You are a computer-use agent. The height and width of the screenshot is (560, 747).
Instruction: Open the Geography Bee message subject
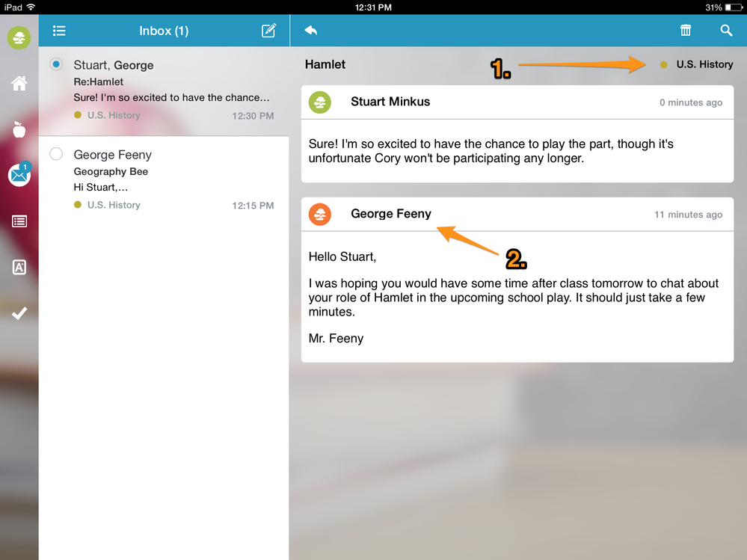(x=111, y=171)
